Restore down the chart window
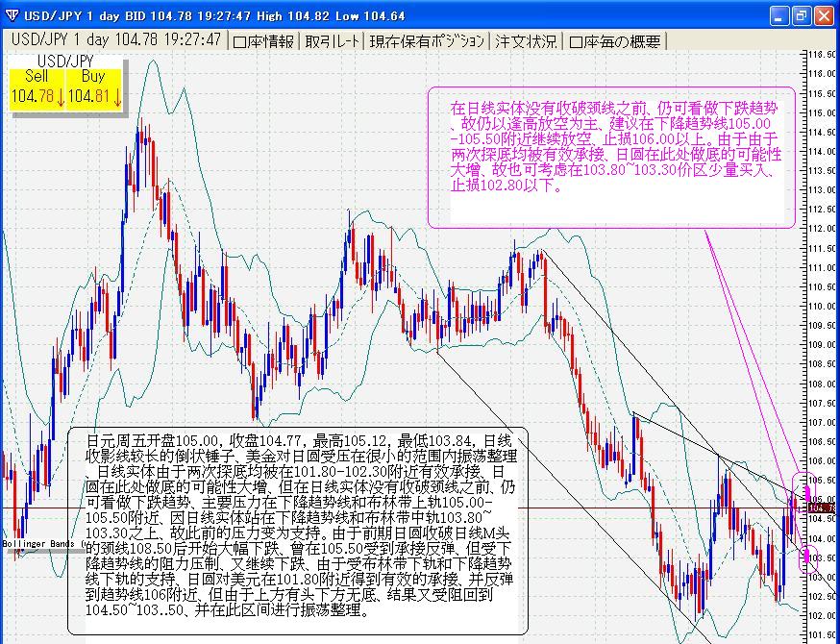 [802, 15]
